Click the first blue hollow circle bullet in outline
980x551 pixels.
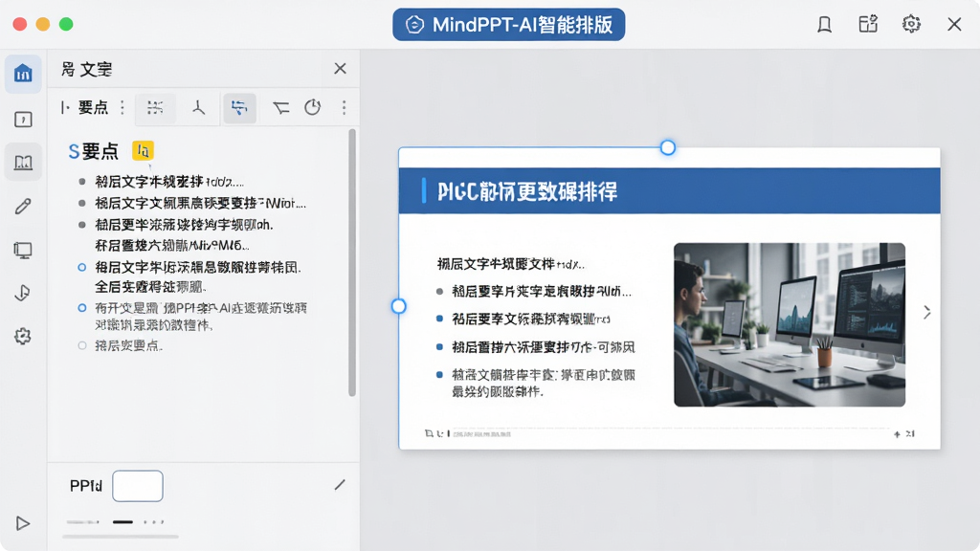82,268
